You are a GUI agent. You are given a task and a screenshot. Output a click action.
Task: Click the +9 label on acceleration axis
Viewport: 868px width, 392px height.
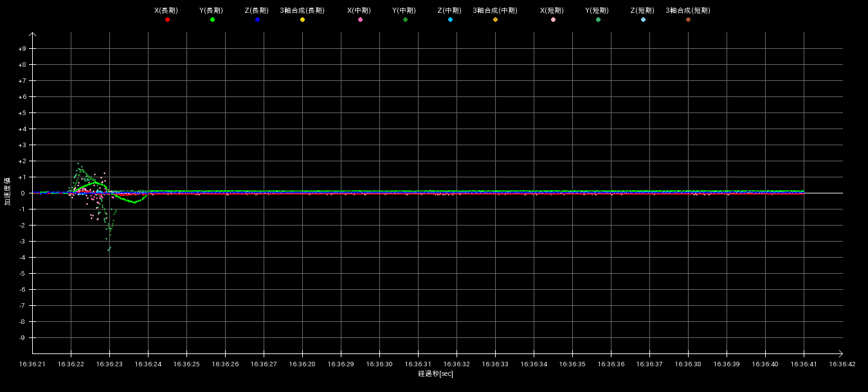coord(22,49)
